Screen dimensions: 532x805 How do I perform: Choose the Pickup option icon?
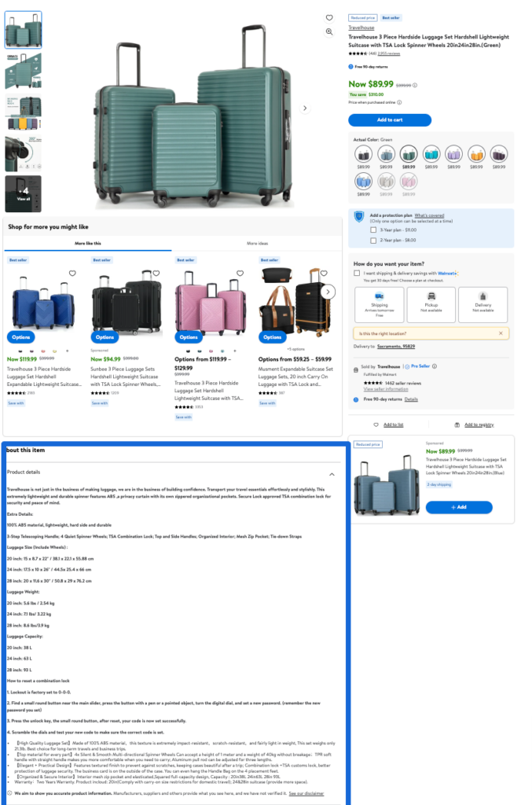431,296
